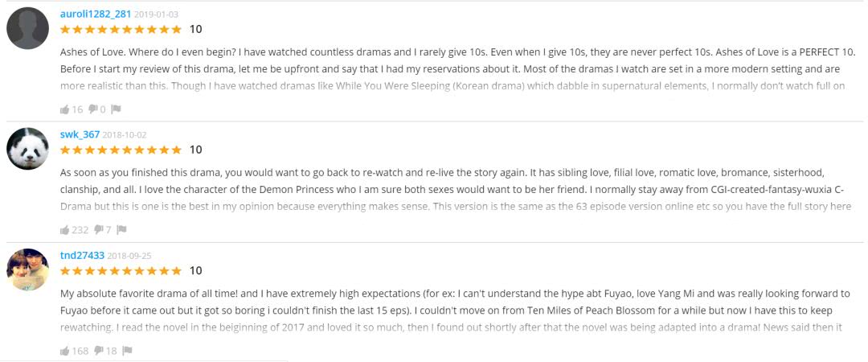Click the panda avatar of swk_367
The width and height of the screenshot is (868, 362).
tap(27, 149)
